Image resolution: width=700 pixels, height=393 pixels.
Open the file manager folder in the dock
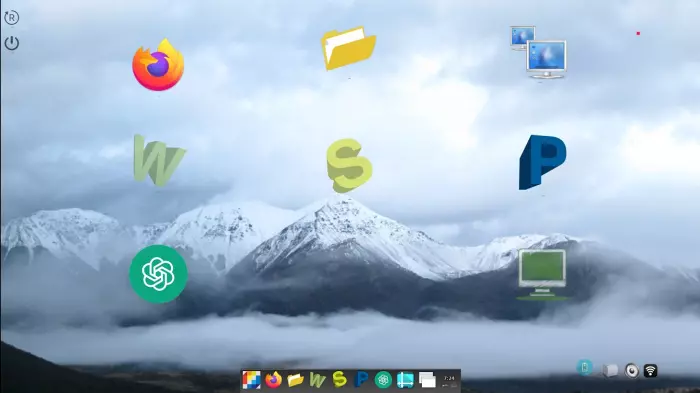[295, 380]
